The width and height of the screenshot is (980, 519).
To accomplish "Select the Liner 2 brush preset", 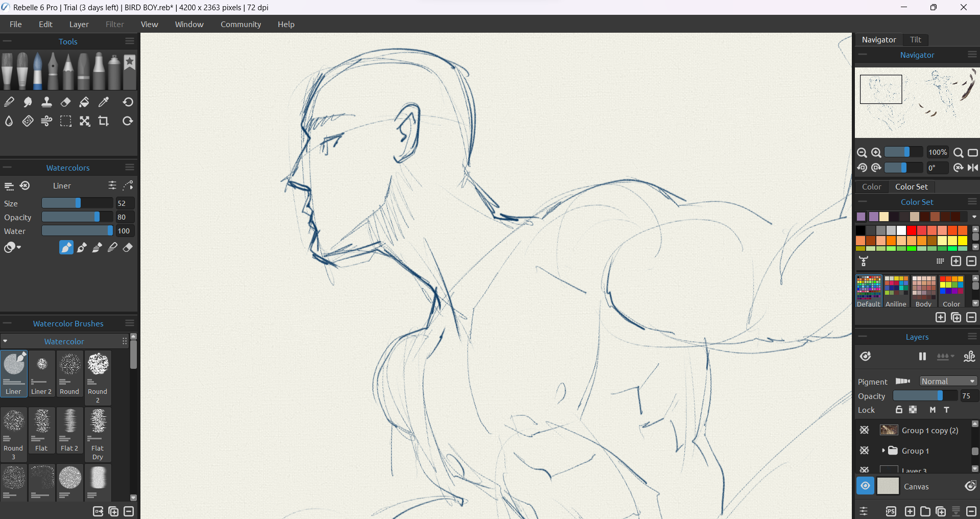I will [x=41, y=373].
